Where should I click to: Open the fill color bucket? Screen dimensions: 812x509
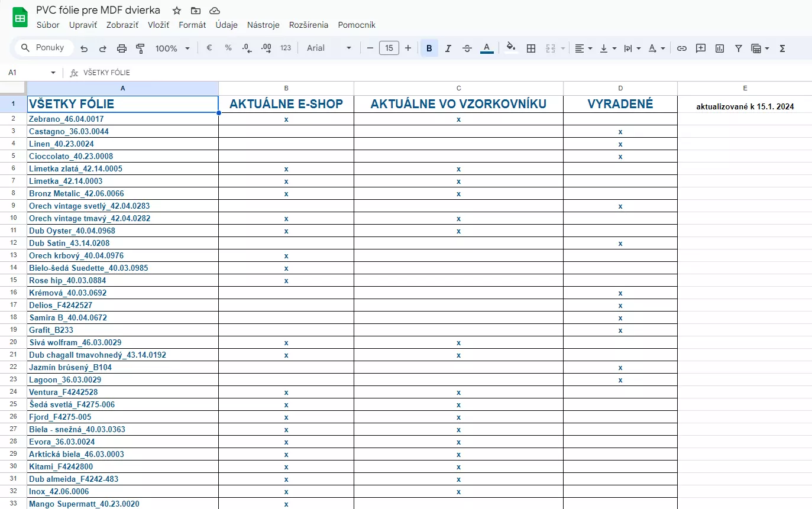coord(511,48)
